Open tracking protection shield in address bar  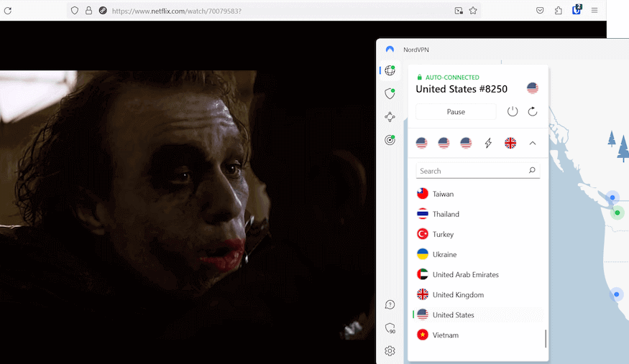tap(75, 11)
